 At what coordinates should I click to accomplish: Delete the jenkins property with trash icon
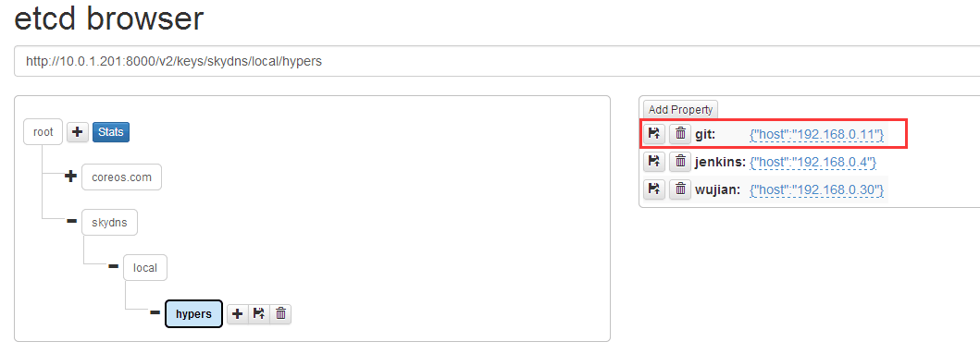pos(680,162)
